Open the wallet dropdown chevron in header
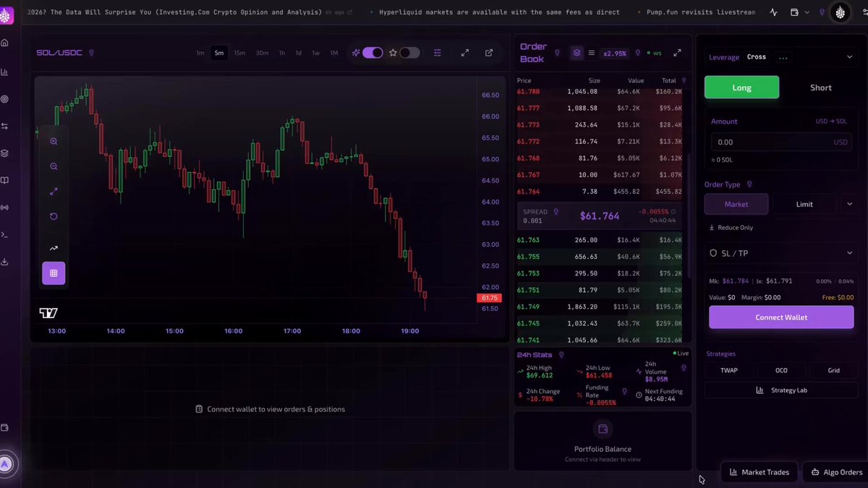Image resolution: width=868 pixels, height=488 pixels. pyautogui.click(x=807, y=12)
